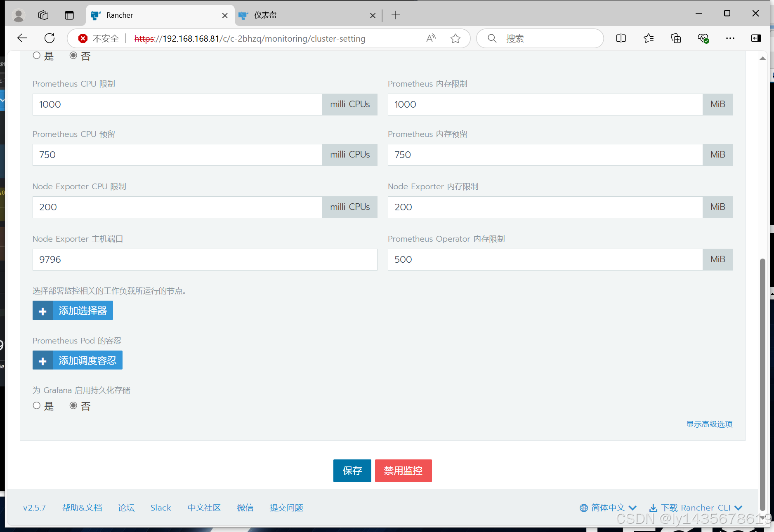Open the 微信 footer link

[245, 508]
